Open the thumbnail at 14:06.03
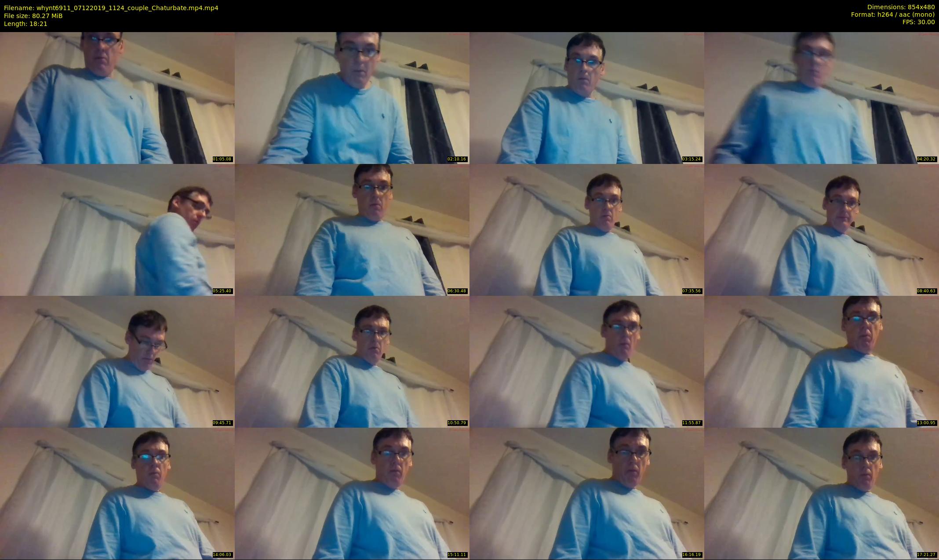Screen dimensions: 939x560 117,493
